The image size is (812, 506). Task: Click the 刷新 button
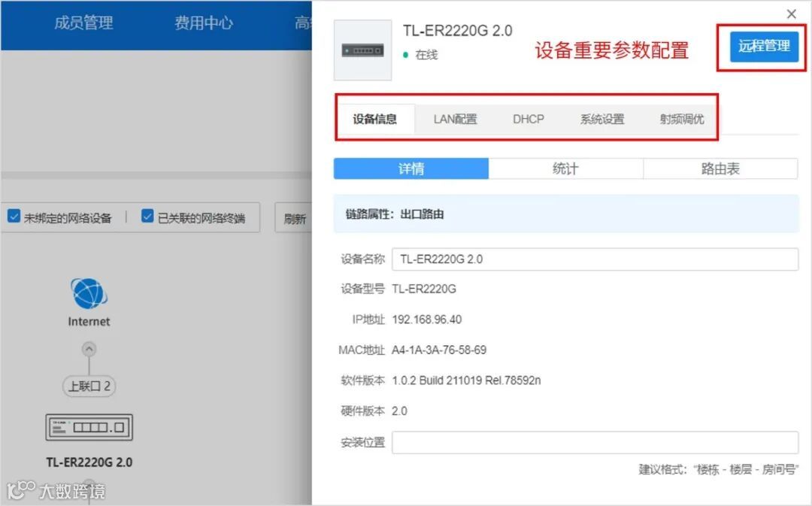[x=294, y=219]
